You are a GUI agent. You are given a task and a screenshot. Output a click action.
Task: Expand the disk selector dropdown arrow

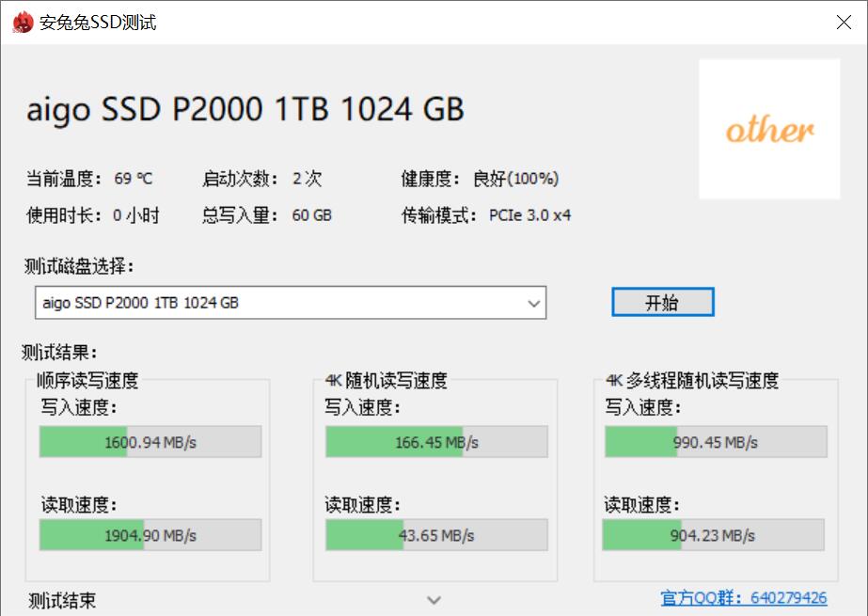pos(534,302)
